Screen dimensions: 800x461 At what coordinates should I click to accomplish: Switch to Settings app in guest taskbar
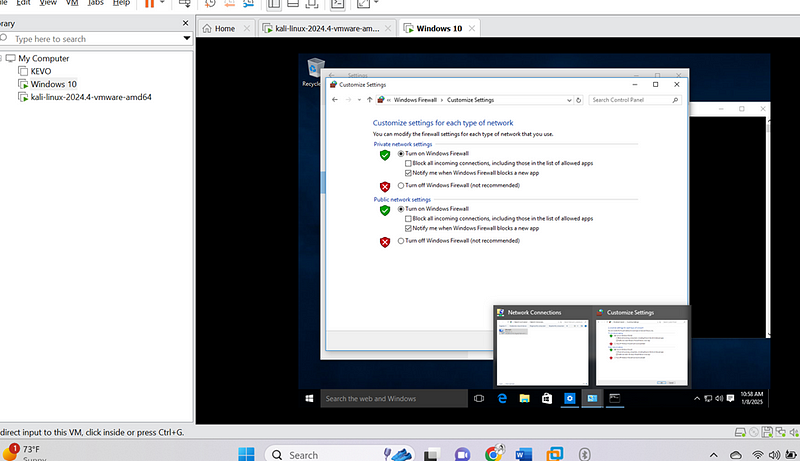click(x=569, y=398)
